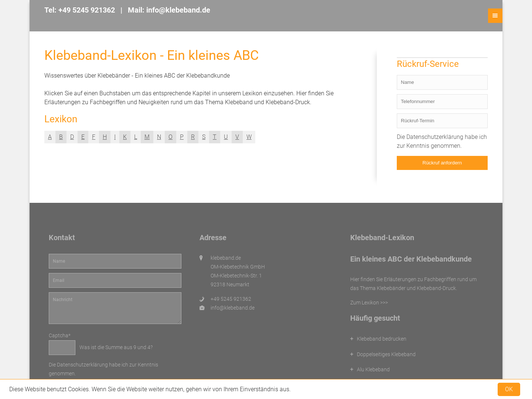Click the phone icon in Adresse section
Image resolution: width=532 pixels, height=399 pixels.
point(202,299)
